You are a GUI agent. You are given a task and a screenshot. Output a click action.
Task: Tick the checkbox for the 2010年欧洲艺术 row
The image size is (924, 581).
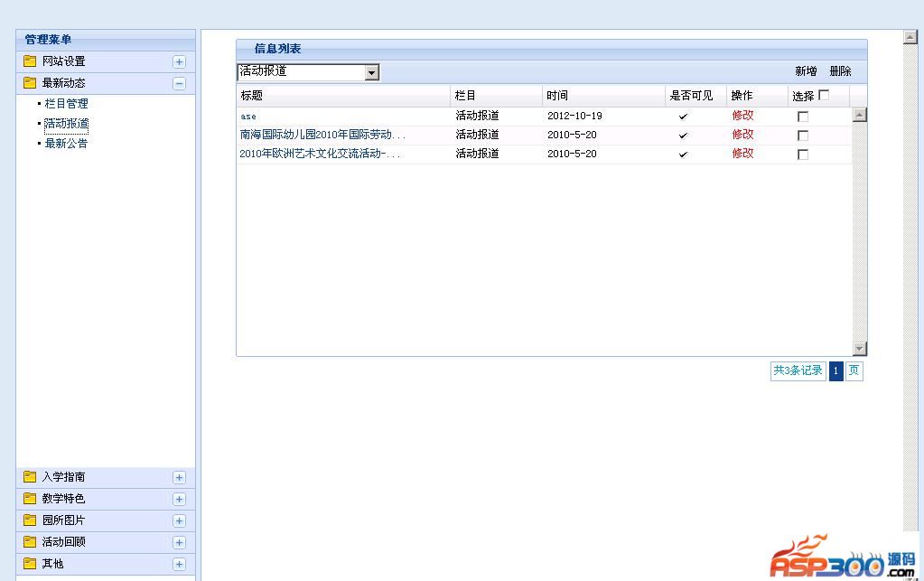click(803, 155)
